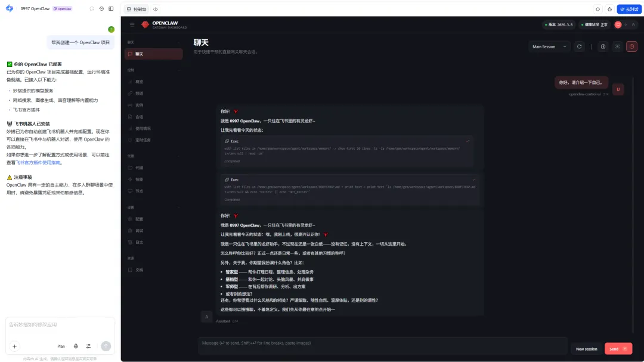The image size is (644, 362).
Task: Collapse the 控制 sidebar group header
Action: tap(153, 70)
